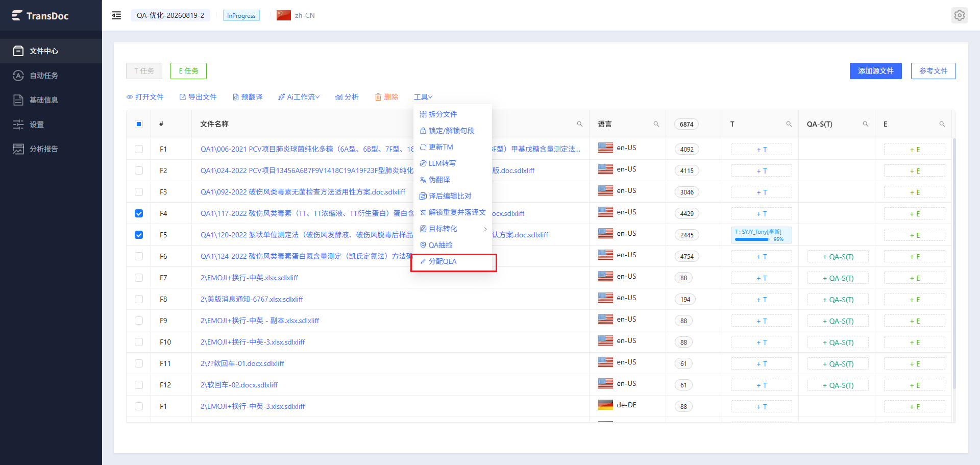The image size is (980, 465).
Task: Toggle the select-all header checkbox
Action: tap(139, 124)
